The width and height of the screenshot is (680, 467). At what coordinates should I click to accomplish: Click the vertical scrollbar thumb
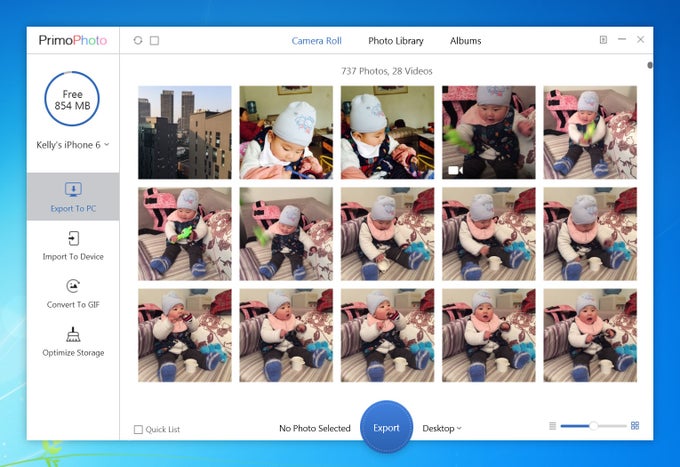(x=650, y=65)
